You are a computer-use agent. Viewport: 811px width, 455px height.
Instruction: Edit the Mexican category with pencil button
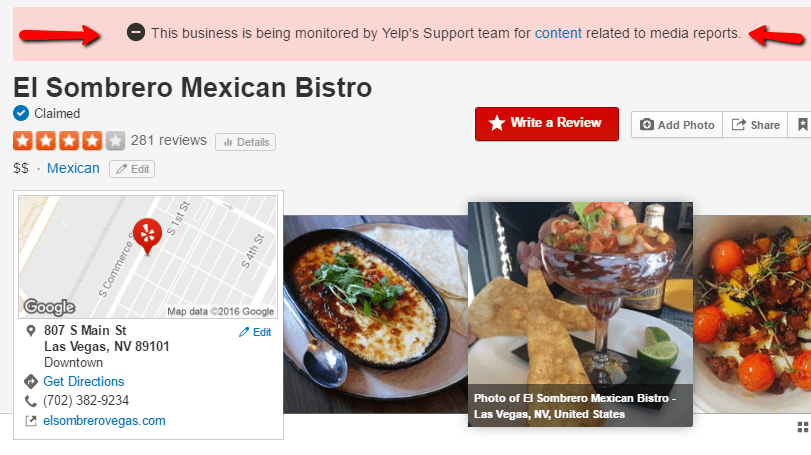132,169
